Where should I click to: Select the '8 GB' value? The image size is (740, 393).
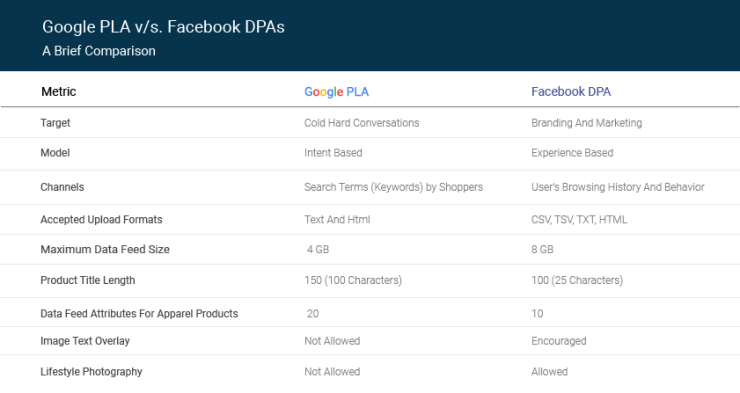pos(542,250)
